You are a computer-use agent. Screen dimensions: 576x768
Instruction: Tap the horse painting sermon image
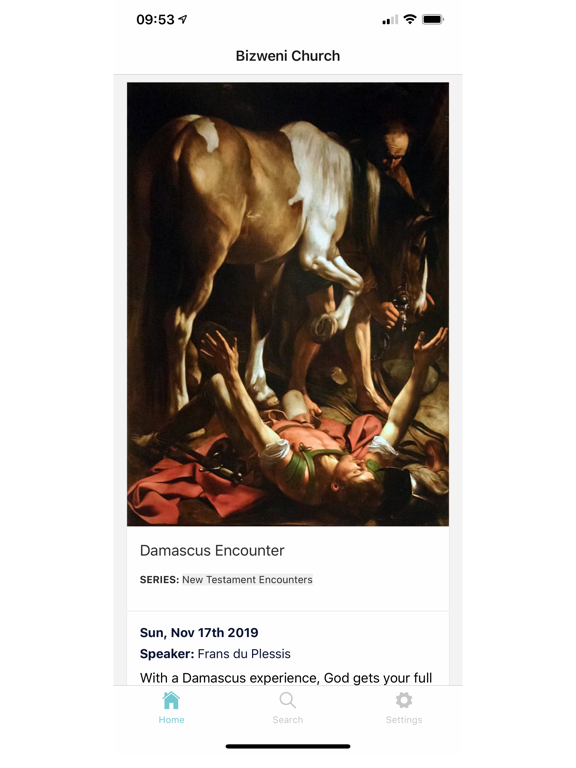click(288, 304)
